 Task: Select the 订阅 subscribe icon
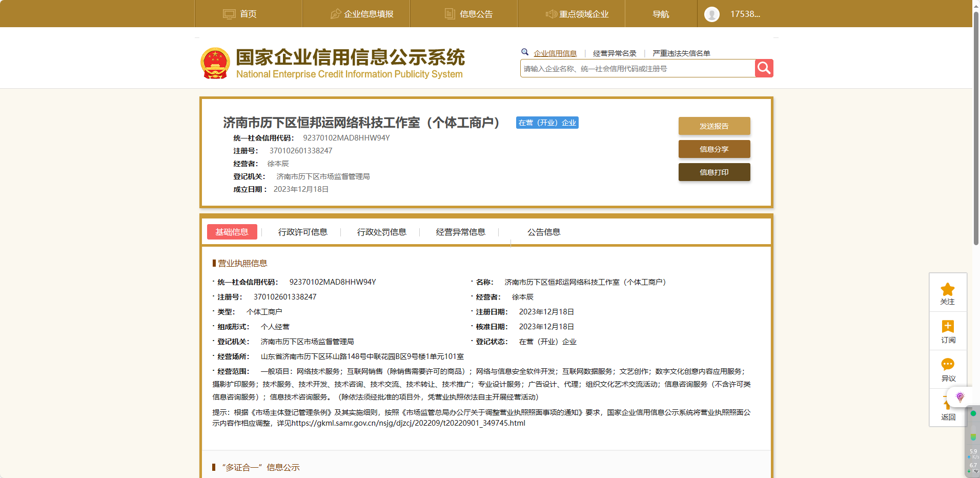click(x=948, y=327)
